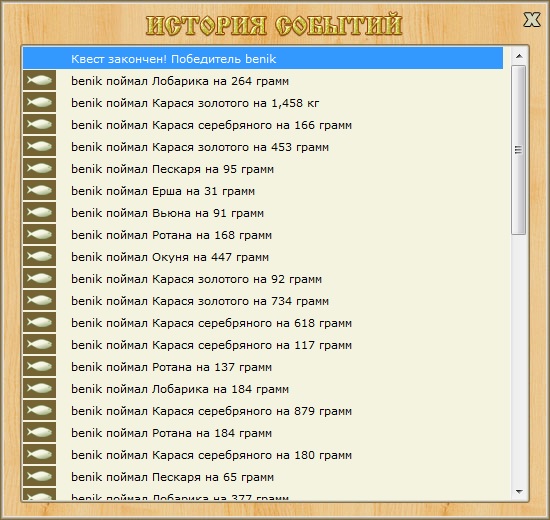This screenshot has width=550, height=520.
Task: Select entry Карася золотого на 734 грамм
Action: click(263, 300)
